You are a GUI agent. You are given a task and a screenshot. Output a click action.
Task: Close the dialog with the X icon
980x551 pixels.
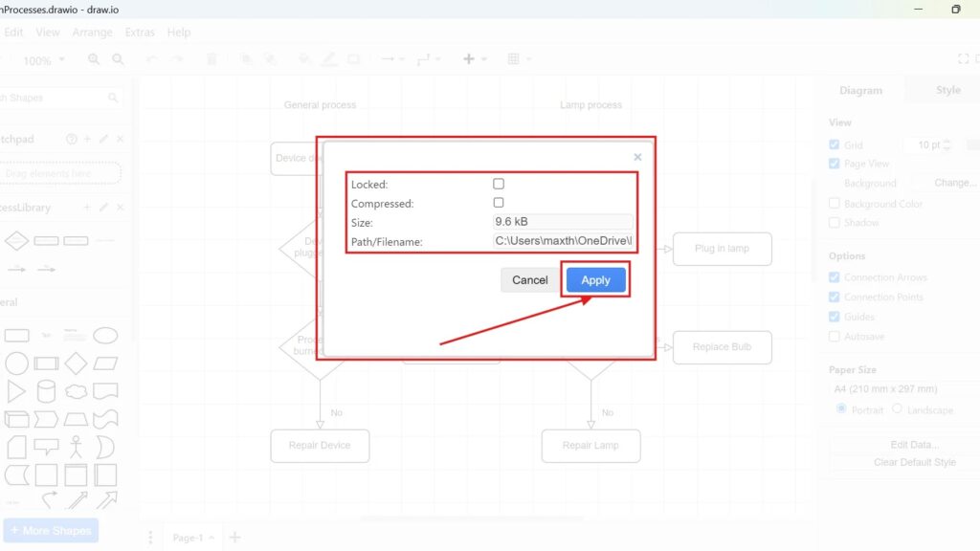(637, 157)
